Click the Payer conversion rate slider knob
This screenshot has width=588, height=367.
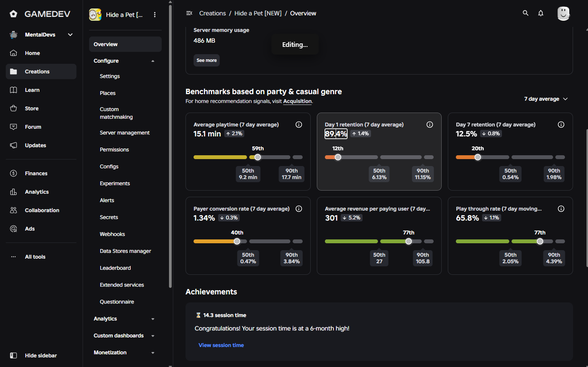click(x=237, y=241)
